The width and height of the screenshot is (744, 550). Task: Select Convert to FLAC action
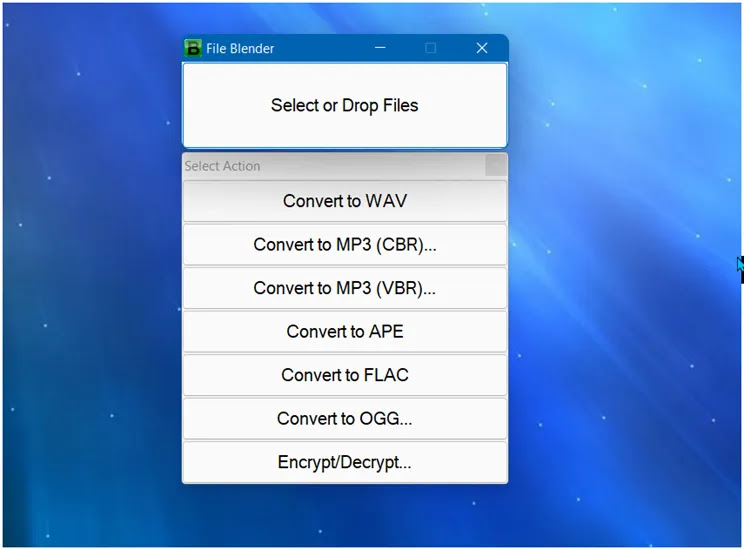coord(345,375)
